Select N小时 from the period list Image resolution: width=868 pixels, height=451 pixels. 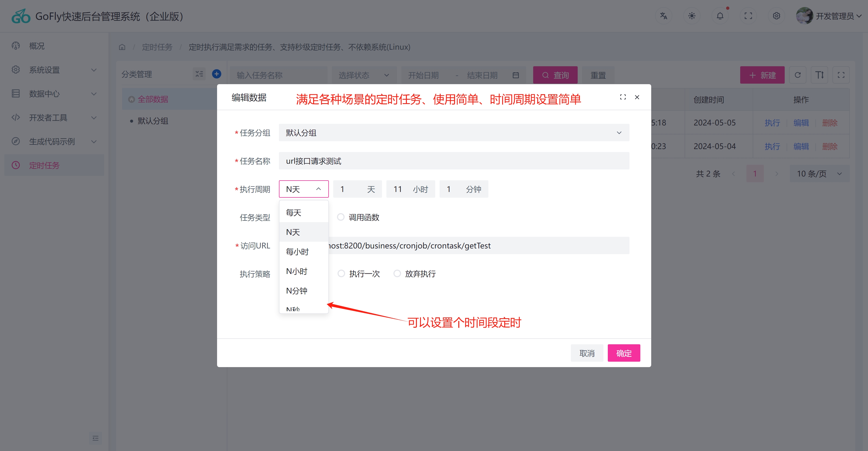304,271
